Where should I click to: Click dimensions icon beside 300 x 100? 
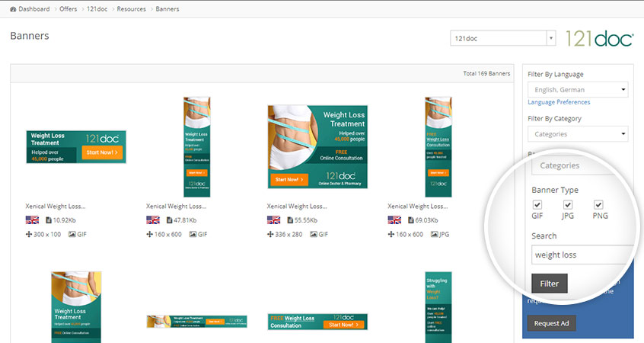[x=29, y=234]
